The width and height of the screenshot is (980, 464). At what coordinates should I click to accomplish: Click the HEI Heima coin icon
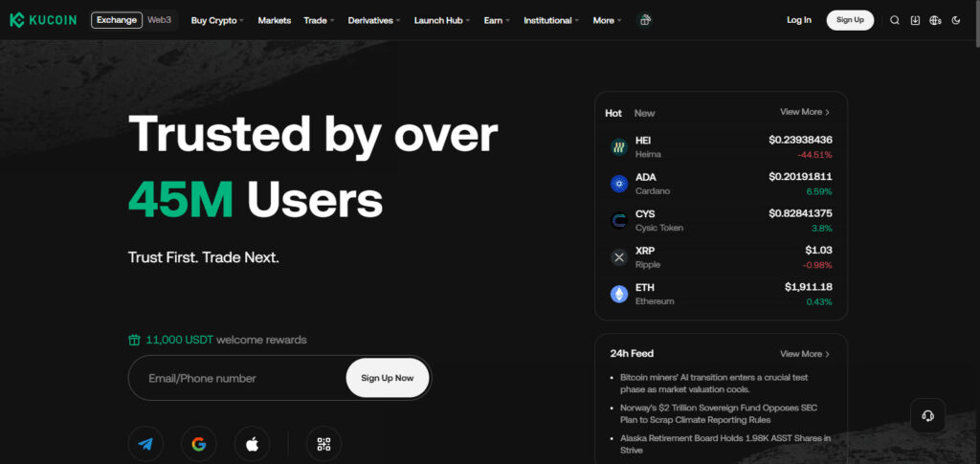[x=619, y=147]
